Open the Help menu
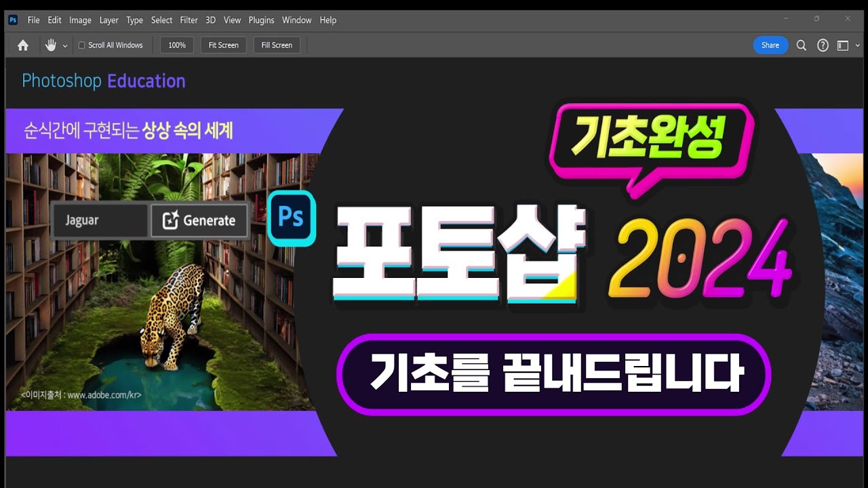The image size is (868, 488). click(328, 20)
